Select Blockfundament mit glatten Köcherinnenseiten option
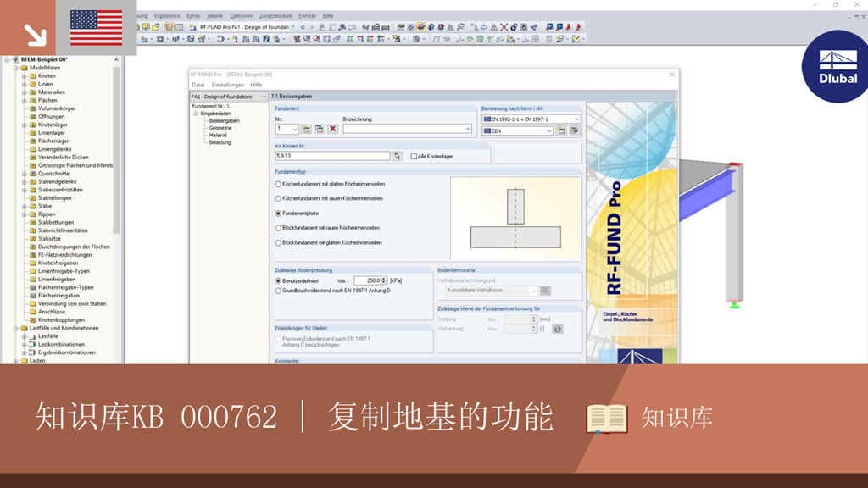 278,242
